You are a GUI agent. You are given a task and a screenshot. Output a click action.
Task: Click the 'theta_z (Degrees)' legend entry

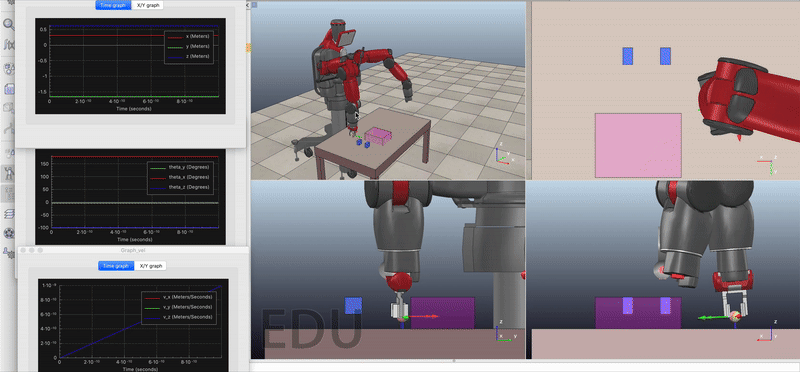[x=180, y=187]
